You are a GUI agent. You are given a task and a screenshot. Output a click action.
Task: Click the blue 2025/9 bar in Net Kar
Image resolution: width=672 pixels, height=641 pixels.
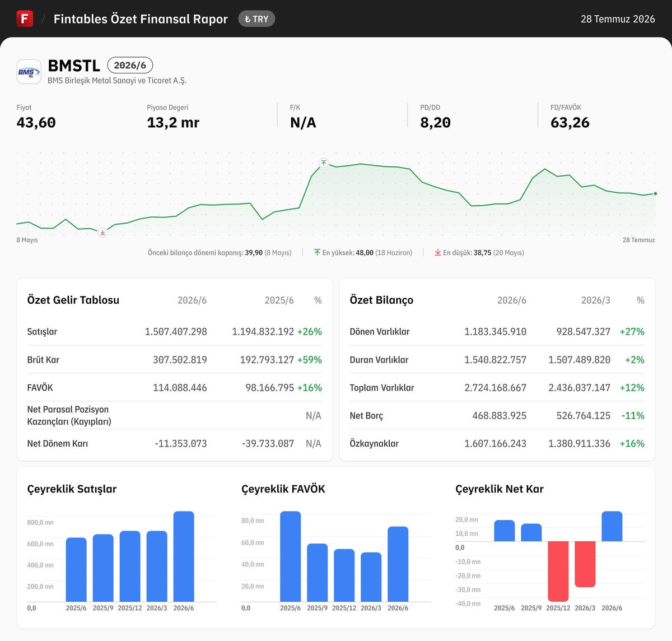click(x=531, y=532)
